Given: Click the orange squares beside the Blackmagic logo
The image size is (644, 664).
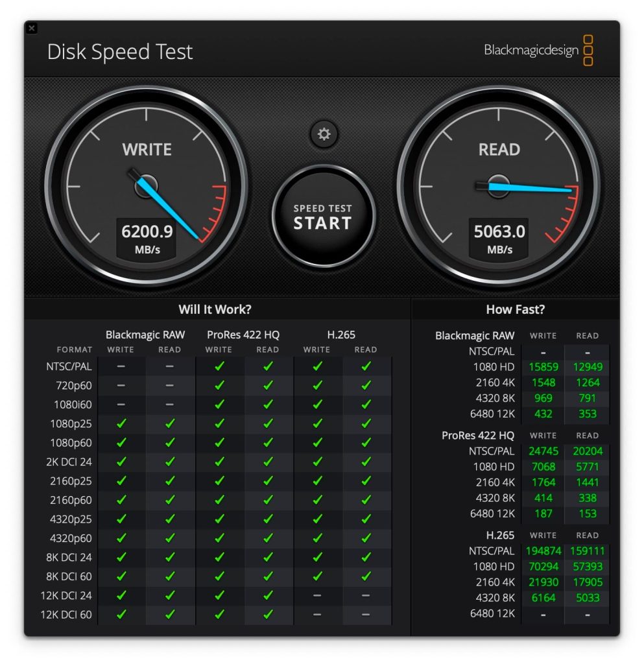Looking at the screenshot, I should coord(588,50).
